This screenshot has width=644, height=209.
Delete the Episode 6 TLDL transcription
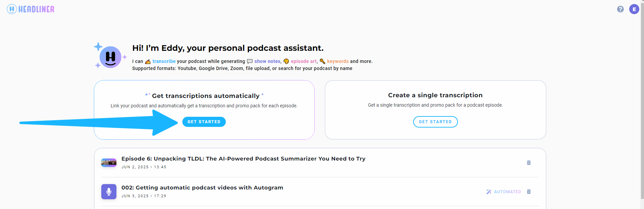(529, 163)
